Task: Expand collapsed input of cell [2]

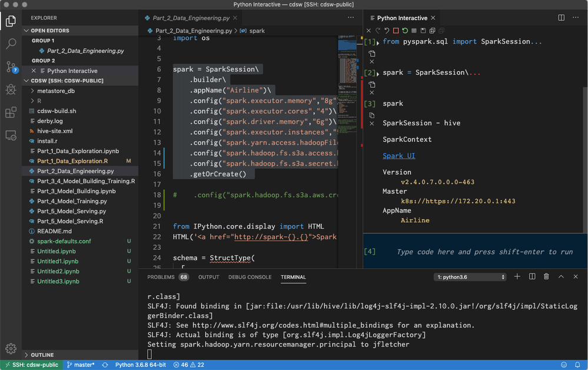Action: [x=378, y=74]
